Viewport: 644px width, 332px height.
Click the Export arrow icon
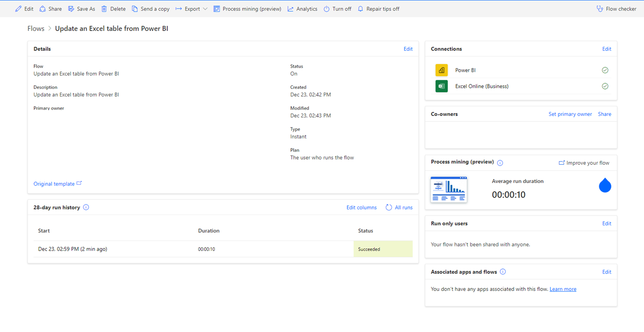179,9
